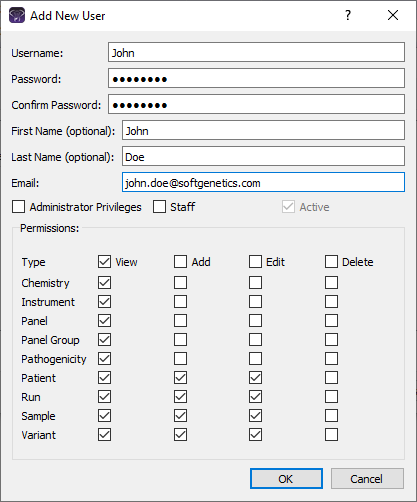This screenshot has height=502, width=417.
Task: Click the help question mark button
Action: click(x=348, y=15)
